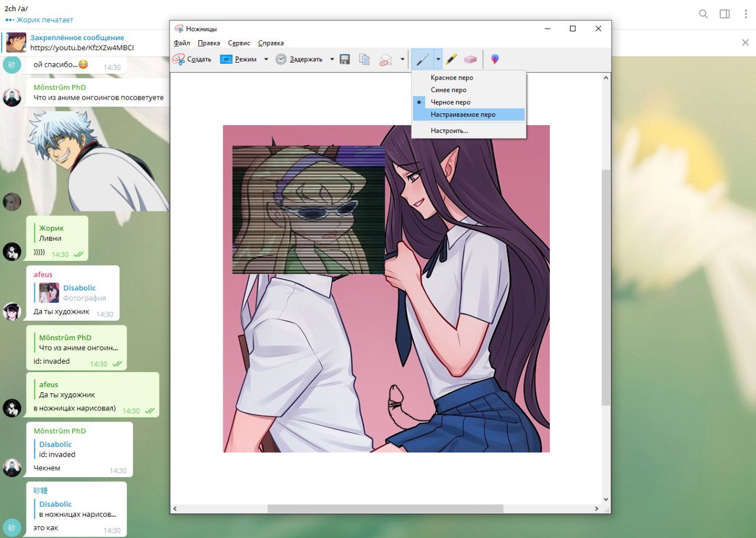Select the Черное перо radio option
This screenshot has height=538, width=756.
[x=468, y=102]
